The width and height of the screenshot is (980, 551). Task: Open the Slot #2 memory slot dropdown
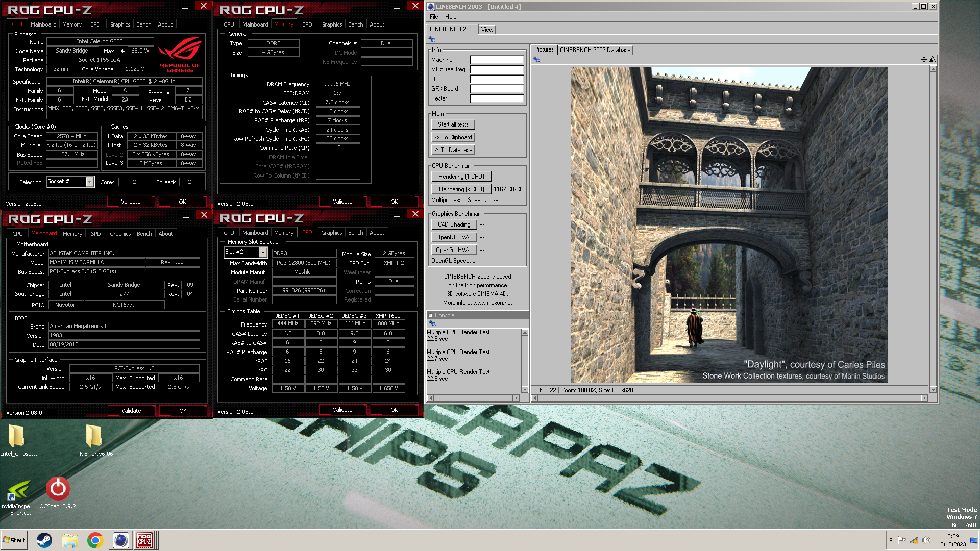click(x=263, y=253)
